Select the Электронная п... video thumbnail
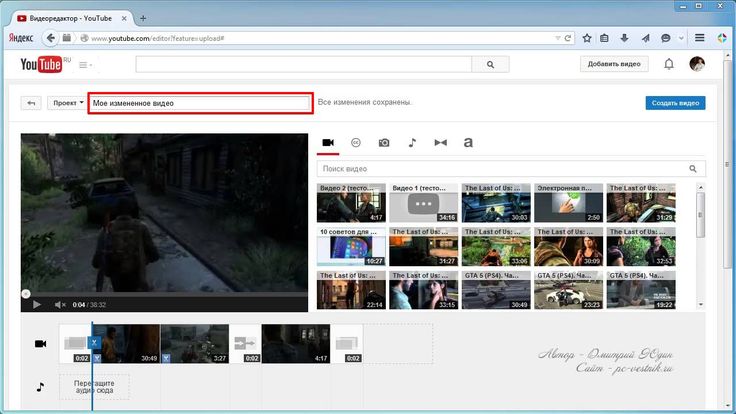736x414 pixels. tap(568, 203)
